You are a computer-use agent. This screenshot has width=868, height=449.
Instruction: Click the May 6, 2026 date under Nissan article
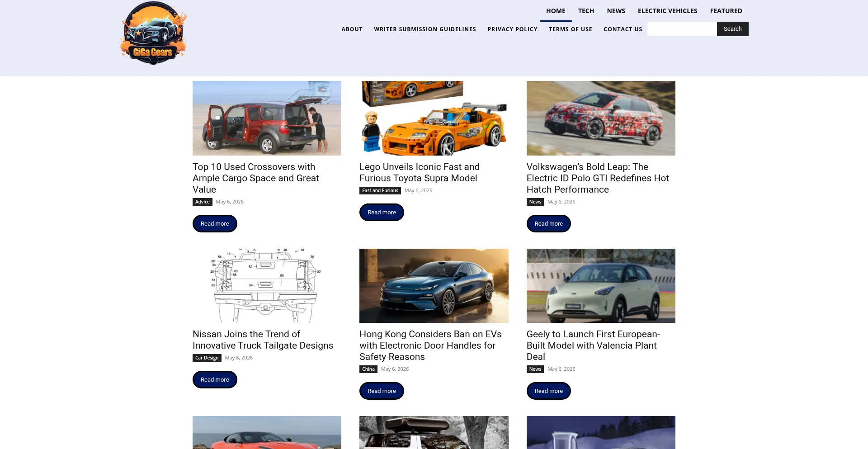point(239,358)
